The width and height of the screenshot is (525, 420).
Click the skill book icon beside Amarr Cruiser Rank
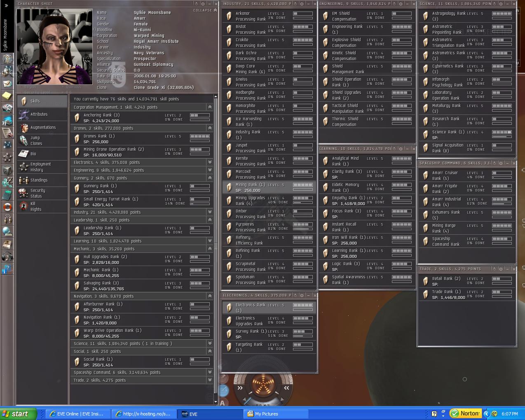pyautogui.click(x=426, y=175)
